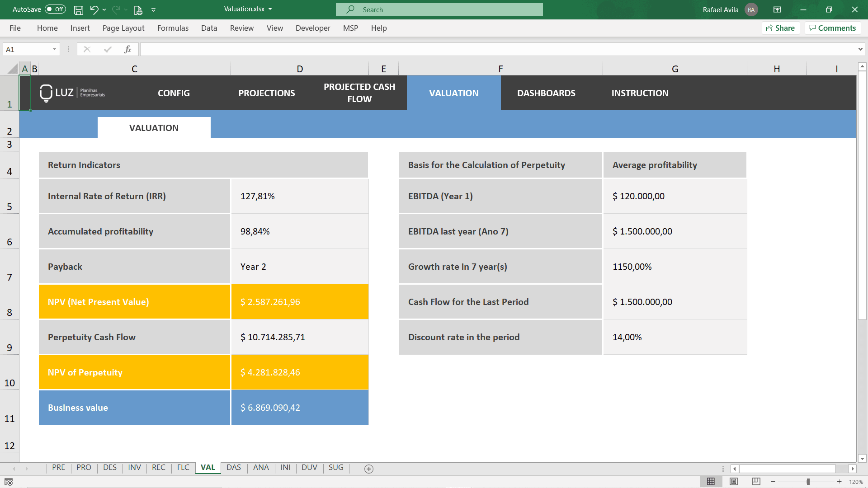Open the VALUATION section in the spreadsheet navigation
The width and height of the screenshot is (868, 488).
pos(454,93)
